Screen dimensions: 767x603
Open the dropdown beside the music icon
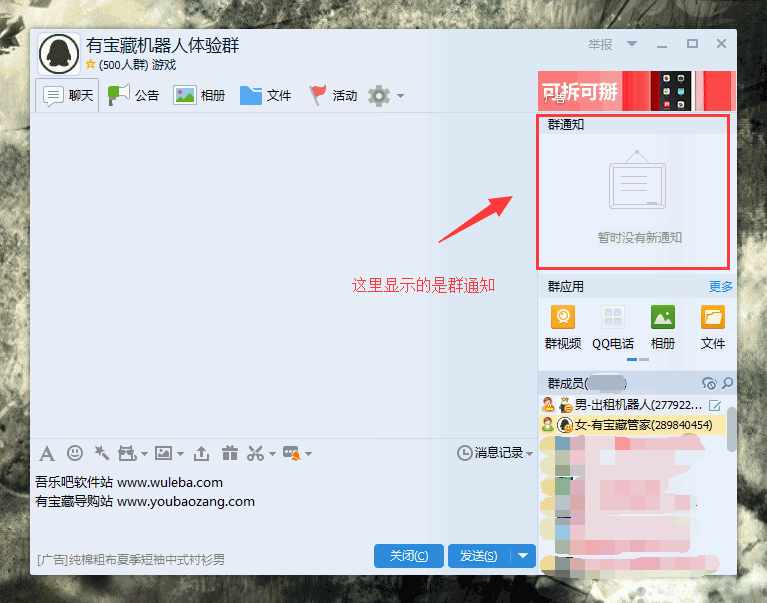point(144,454)
